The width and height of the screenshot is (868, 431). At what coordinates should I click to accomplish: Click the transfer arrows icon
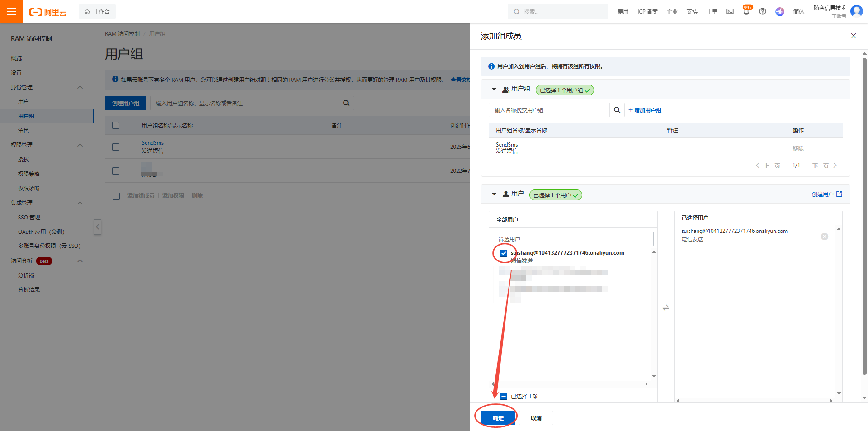click(665, 308)
